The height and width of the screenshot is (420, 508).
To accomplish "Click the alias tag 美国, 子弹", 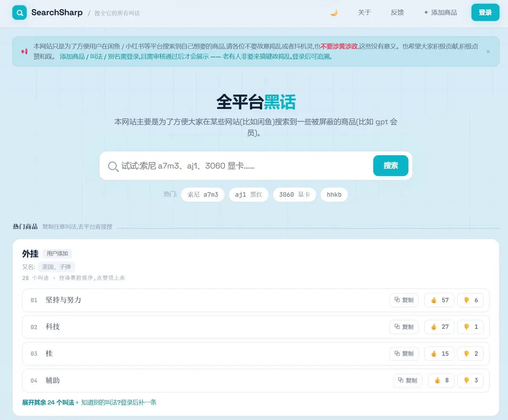I will [57, 267].
